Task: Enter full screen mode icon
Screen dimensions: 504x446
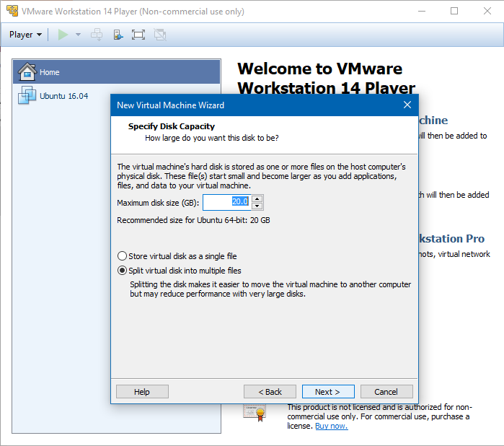Action: [x=138, y=35]
